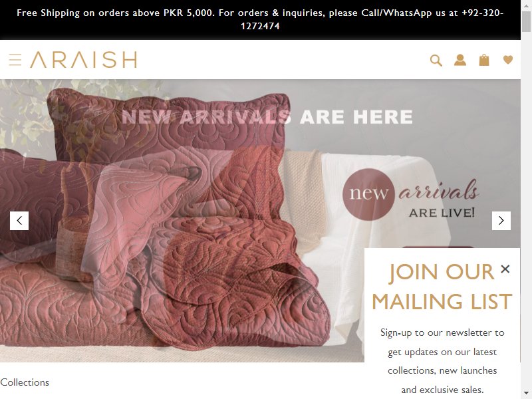This screenshot has width=532, height=399.
Task: Click 'ARE LIVE!' banner text
Action: tap(442, 213)
